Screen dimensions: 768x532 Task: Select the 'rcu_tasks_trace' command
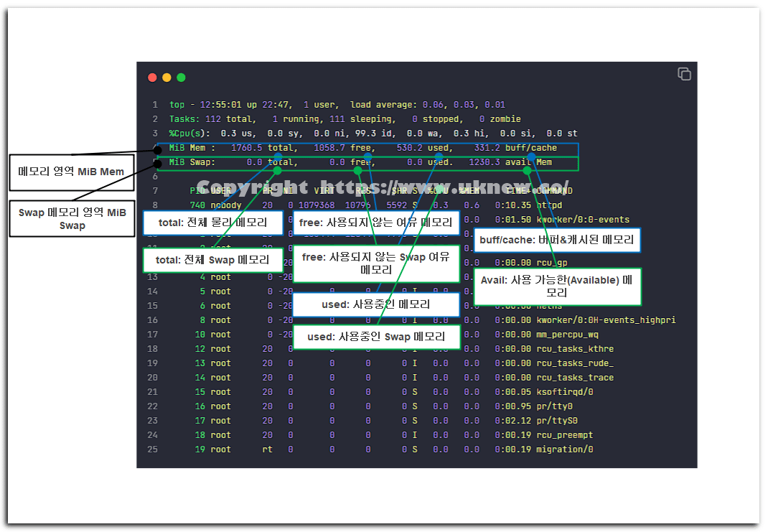pyautogui.click(x=575, y=378)
